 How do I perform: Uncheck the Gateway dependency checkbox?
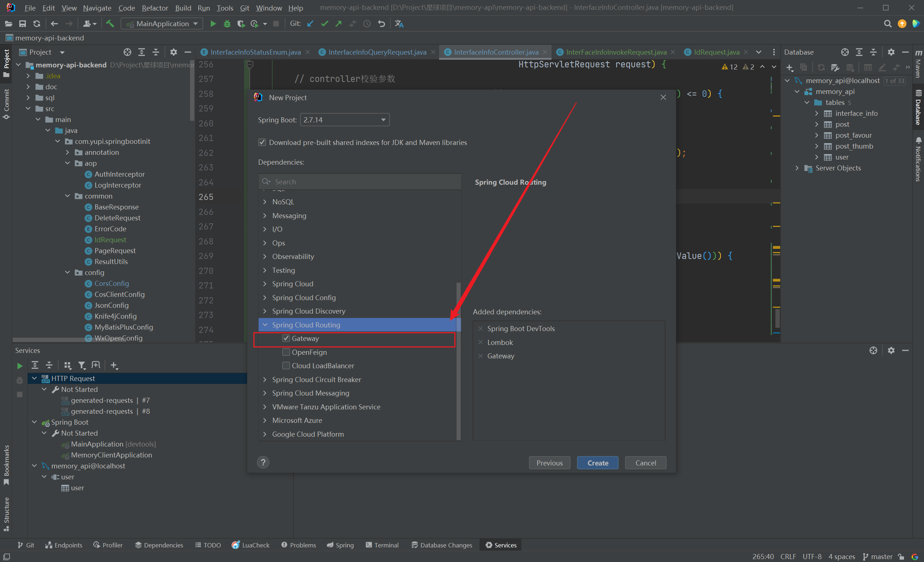click(286, 338)
